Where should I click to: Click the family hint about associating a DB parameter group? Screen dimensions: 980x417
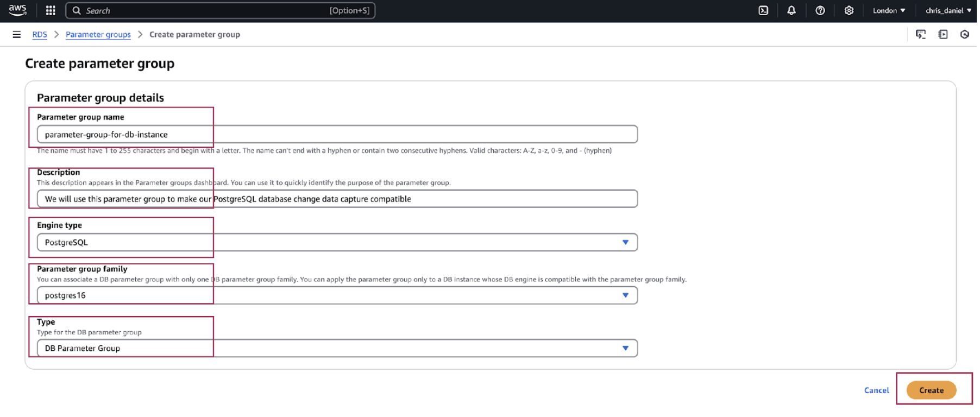point(362,279)
